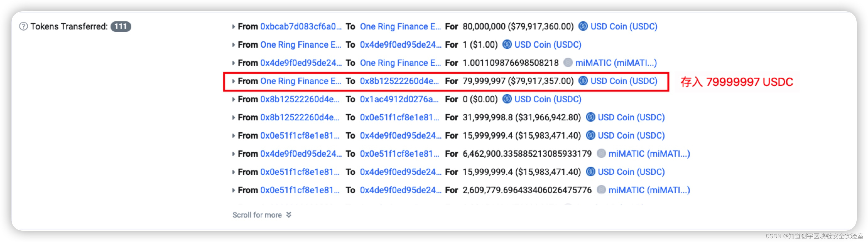This screenshot has width=868, height=242.
Task: Select amount 2,609,779.696433406026475776
Action: (x=527, y=190)
